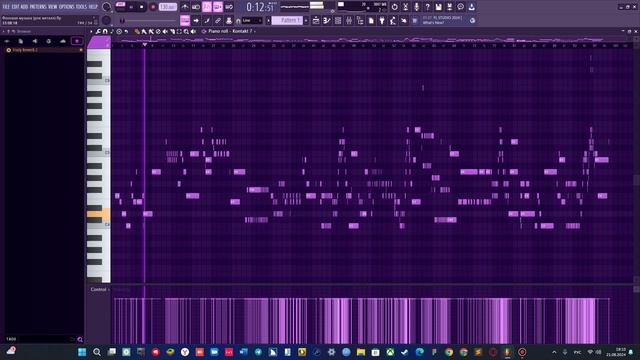Open the ADD menu
Screen dimensions: 640x360
click(x=24, y=7)
